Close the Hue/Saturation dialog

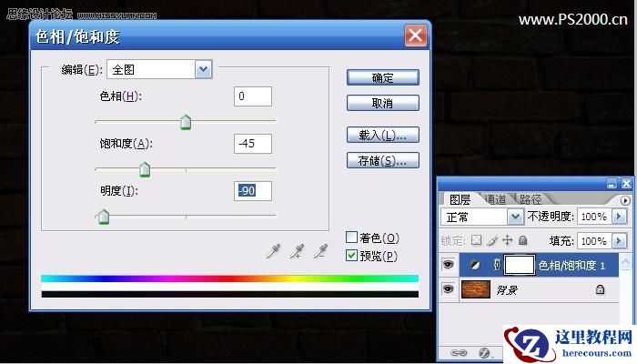click(x=415, y=35)
